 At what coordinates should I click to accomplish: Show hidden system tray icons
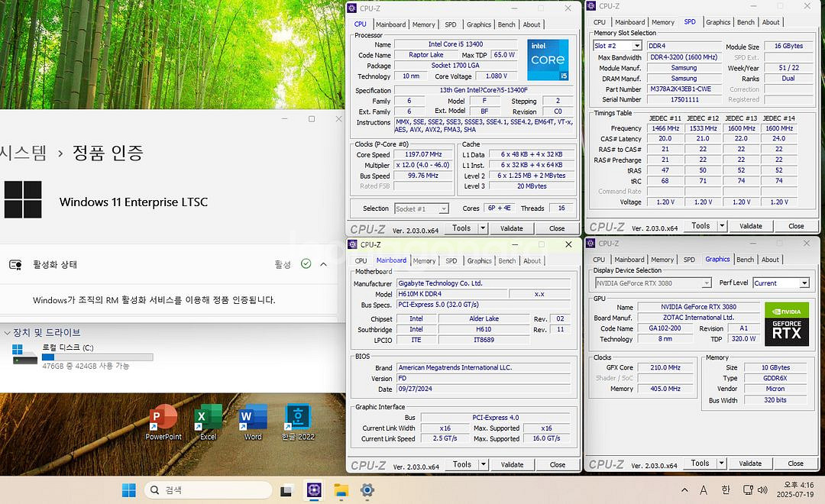click(x=684, y=490)
